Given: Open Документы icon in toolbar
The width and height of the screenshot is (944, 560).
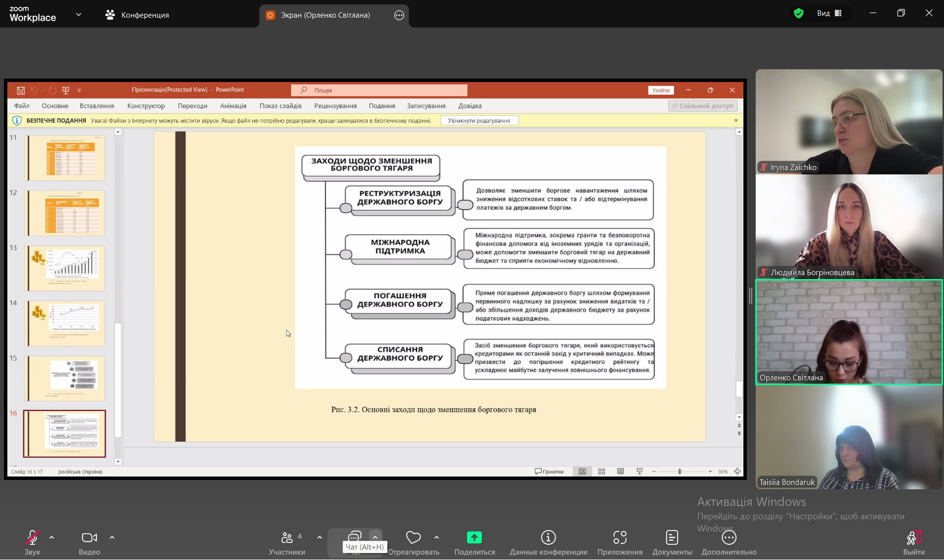Looking at the screenshot, I should 672,538.
